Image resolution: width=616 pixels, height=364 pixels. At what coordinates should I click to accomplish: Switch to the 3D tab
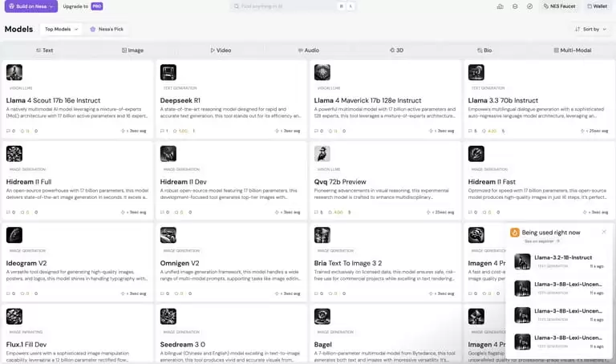[397, 51]
